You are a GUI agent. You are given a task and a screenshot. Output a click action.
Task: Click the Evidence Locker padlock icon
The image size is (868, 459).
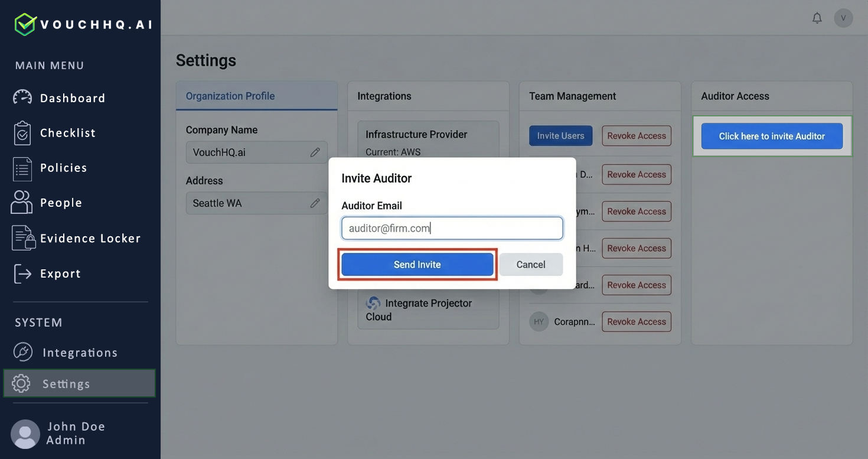pyautogui.click(x=22, y=237)
